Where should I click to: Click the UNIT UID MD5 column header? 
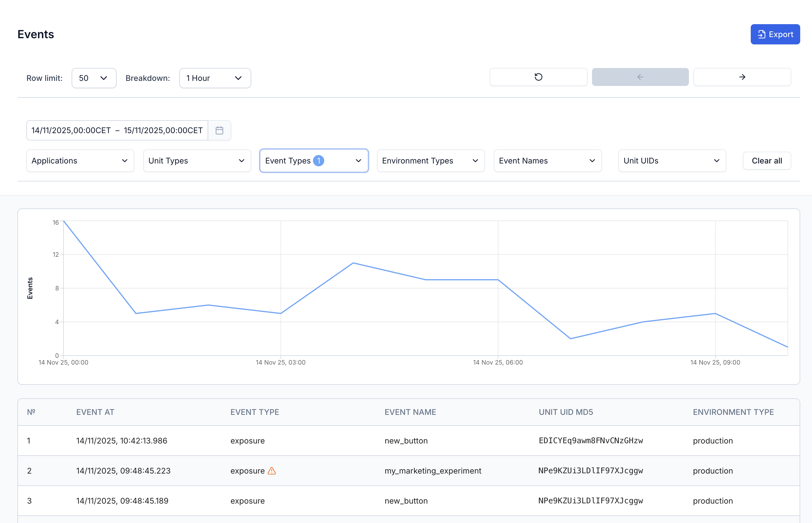566,412
